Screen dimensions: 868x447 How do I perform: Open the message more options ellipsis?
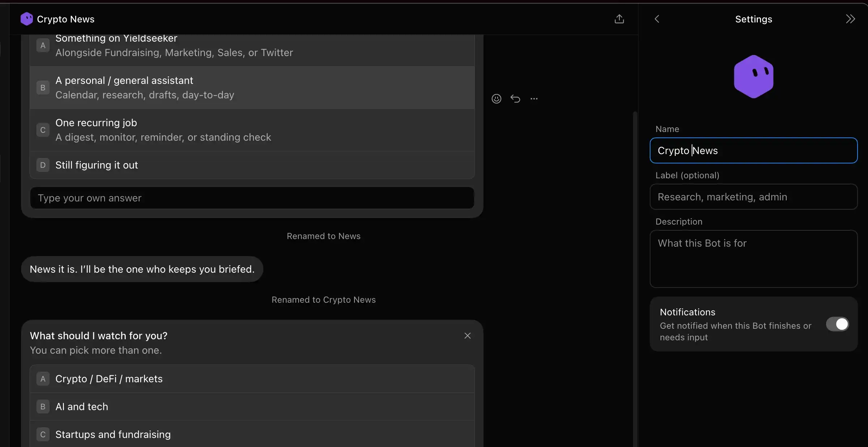[534, 98]
